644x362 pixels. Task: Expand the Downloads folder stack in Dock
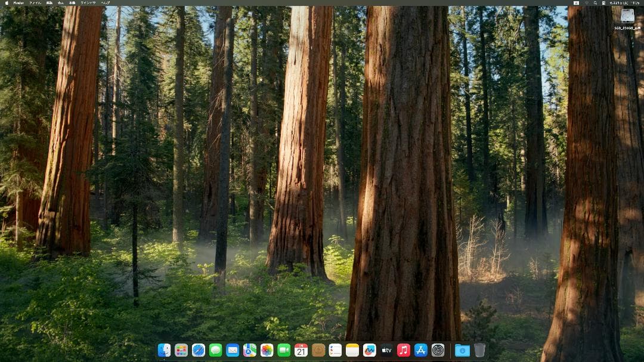(462, 350)
